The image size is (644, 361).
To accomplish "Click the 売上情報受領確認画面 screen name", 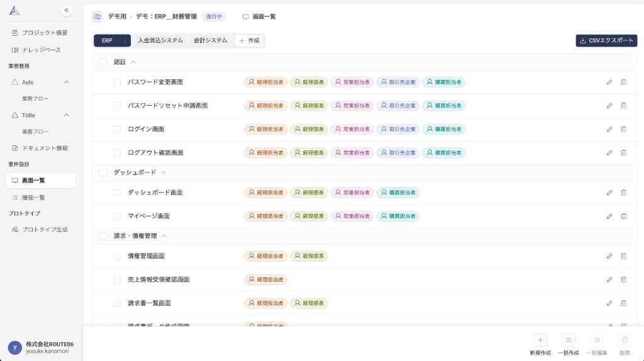I will pos(158,280).
